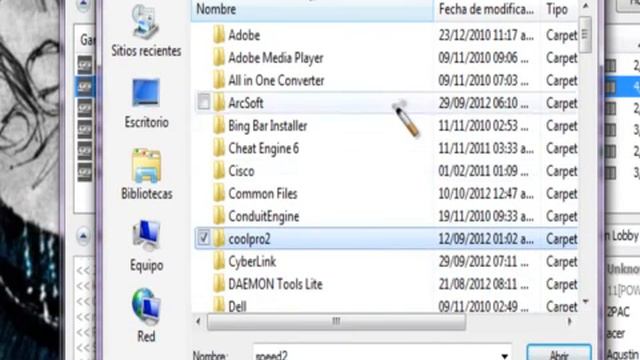Open Bibliotecas in the places bar
Screen dimensions: 640x360
click(x=146, y=174)
